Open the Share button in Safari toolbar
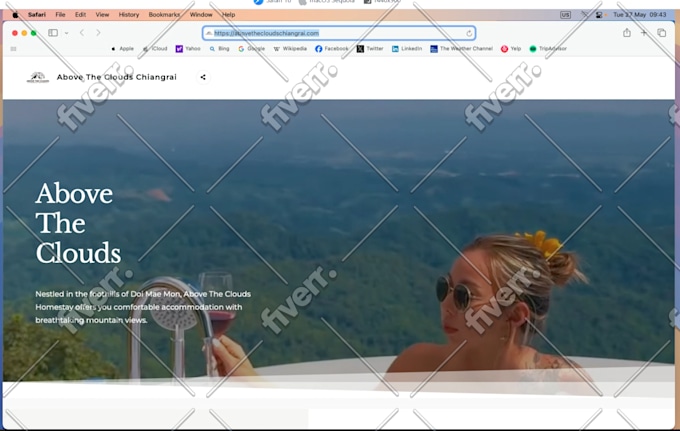This screenshot has height=431, width=680. (x=627, y=33)
